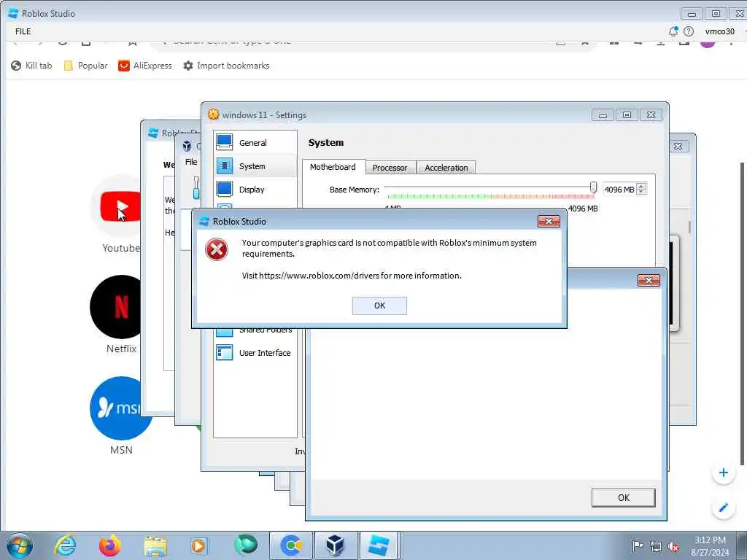Screen dimensions: 747x560
Task: Click the User Interface category icon
Action: (x=225, y=352)
